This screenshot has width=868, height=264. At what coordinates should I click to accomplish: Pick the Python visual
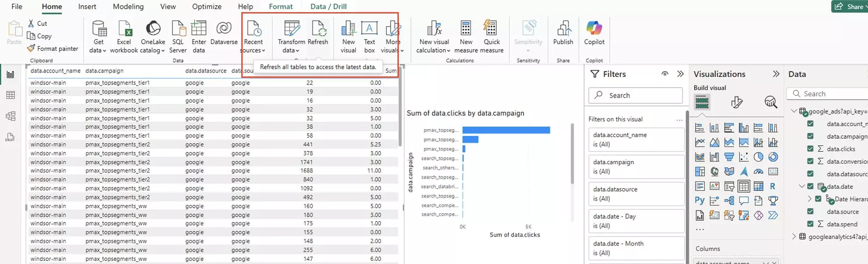(x=700, y=201)
